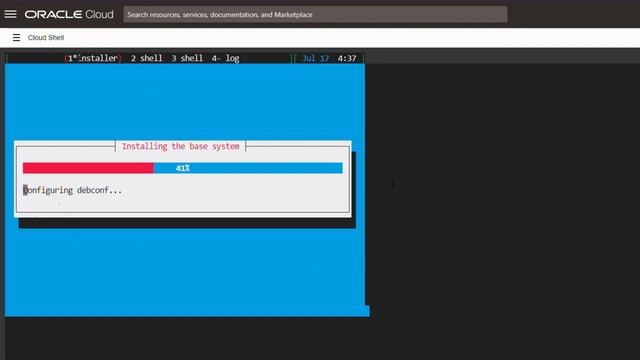
Task: Click the Cloud Shell title label
Action: pyautogui.click(x=46, y=38)
